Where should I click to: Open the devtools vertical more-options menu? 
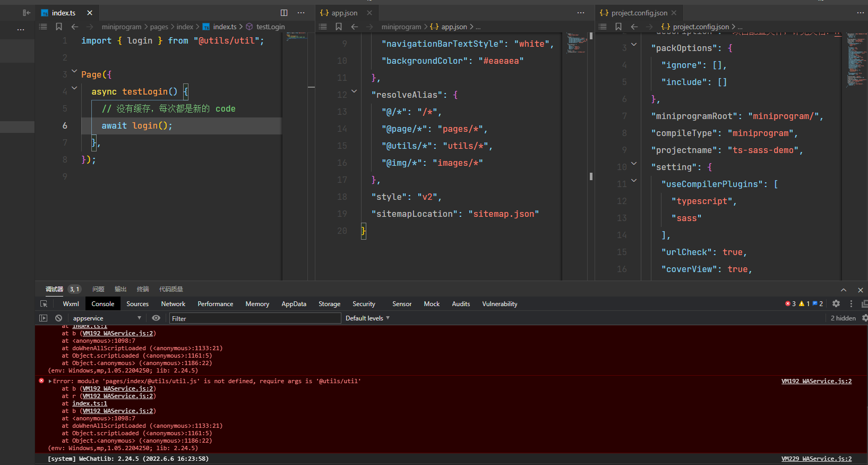point(851,304)
